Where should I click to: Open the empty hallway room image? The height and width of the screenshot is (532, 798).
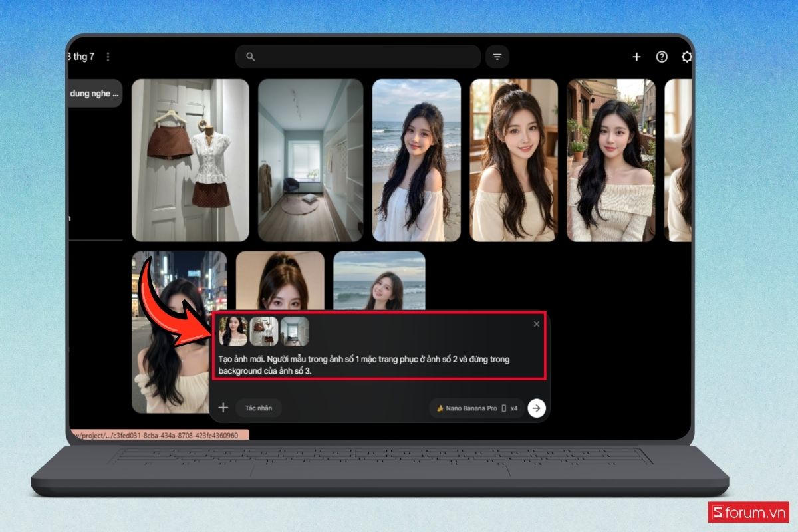[x=311, y=160]
